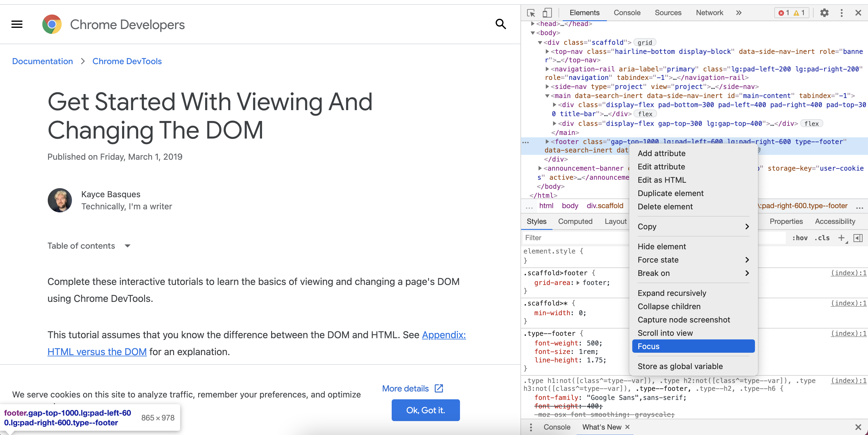This screenshot has width=868, height=435.
Task: Open the hamburger navigation menu
Action: pos(17,24)
